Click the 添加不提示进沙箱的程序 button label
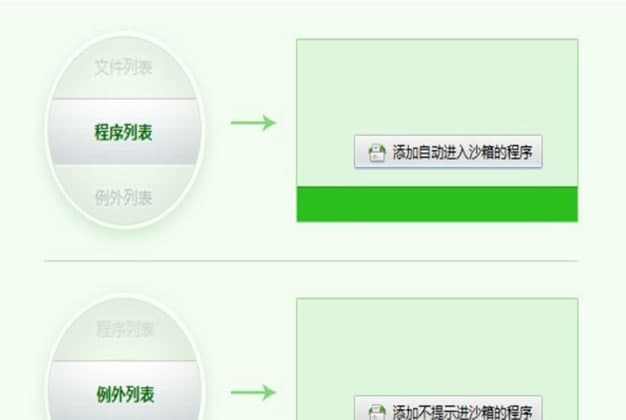This screenshot has height=420, width=626. click(462, 412)
